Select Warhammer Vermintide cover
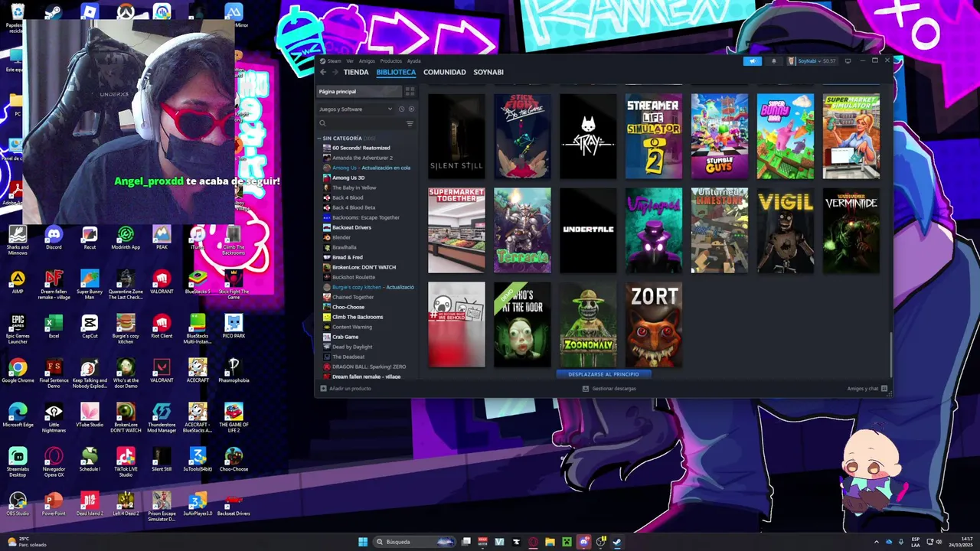980x551 pixels. pos(851,230)
